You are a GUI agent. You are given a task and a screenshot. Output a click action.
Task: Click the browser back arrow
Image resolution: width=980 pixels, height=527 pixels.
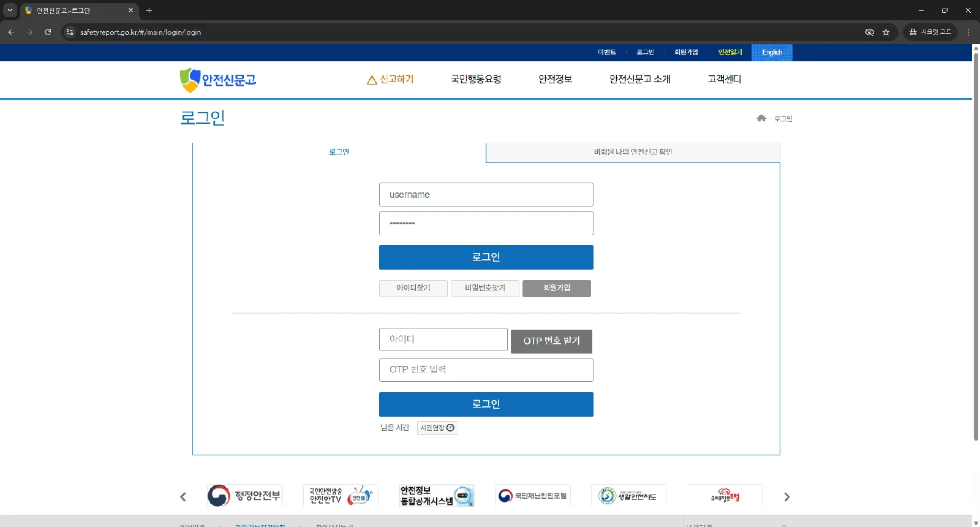click(11, 32)
